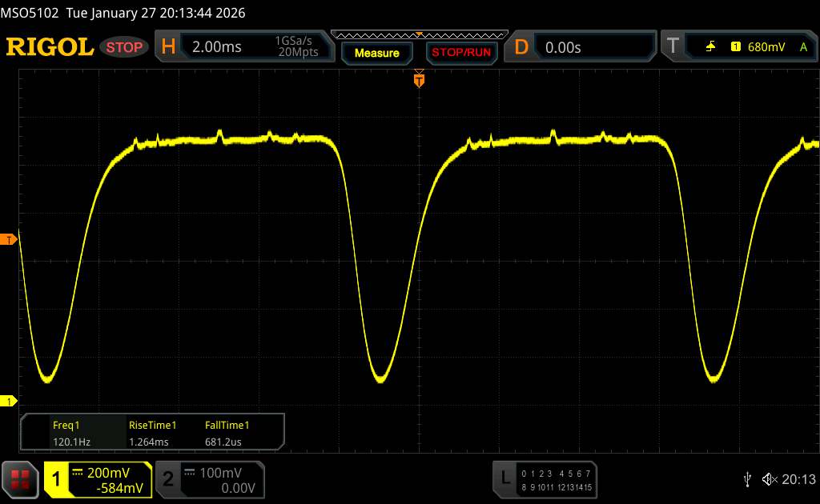Enable channel 2 using its gray badge

click(168, 479)
